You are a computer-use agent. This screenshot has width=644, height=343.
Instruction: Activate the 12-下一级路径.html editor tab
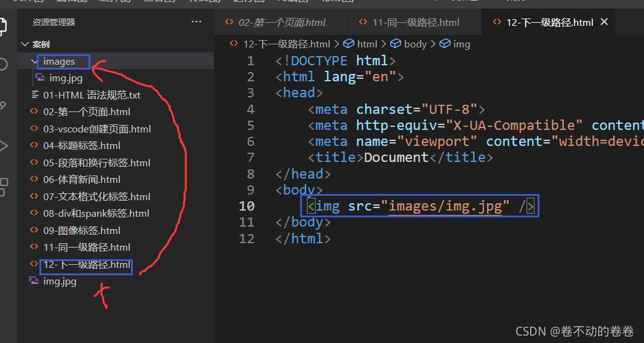click(549, 22)
